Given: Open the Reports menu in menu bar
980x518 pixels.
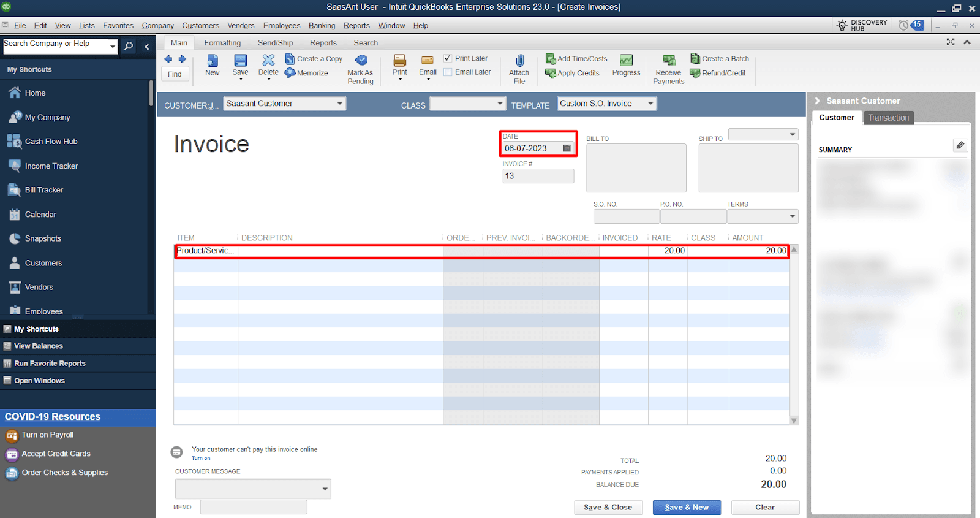Looking at the screenshot, I should pyautogui.click(x=356, y=26).
